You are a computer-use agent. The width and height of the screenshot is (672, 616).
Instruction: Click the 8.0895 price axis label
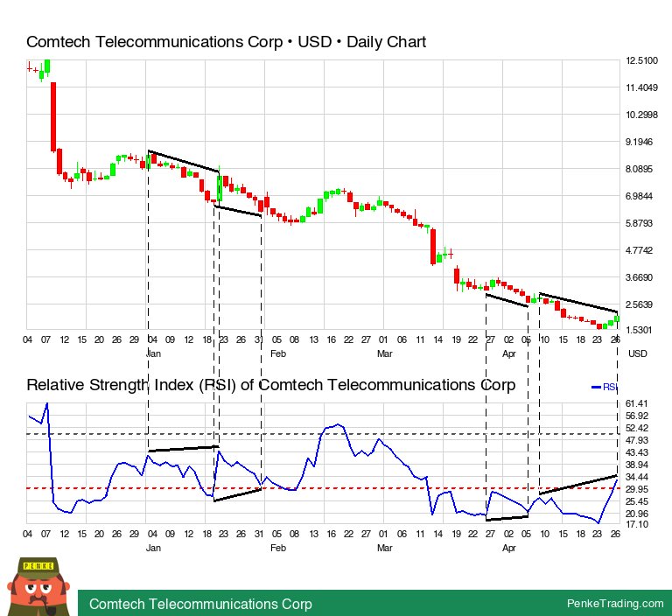coord(639,169)
